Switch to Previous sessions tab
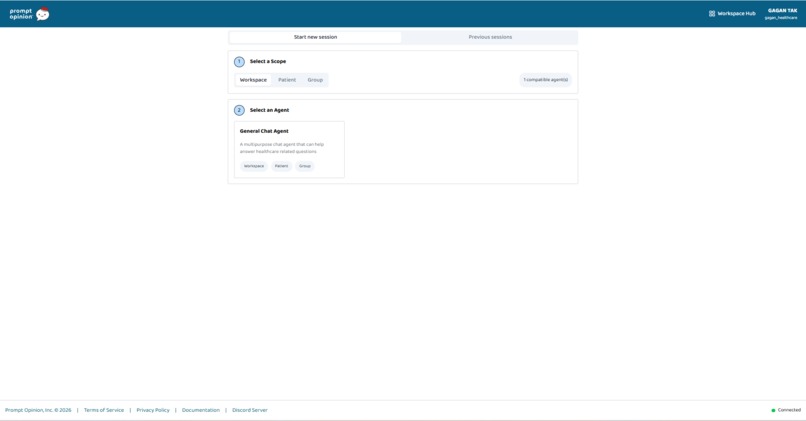 coord(490,37)
